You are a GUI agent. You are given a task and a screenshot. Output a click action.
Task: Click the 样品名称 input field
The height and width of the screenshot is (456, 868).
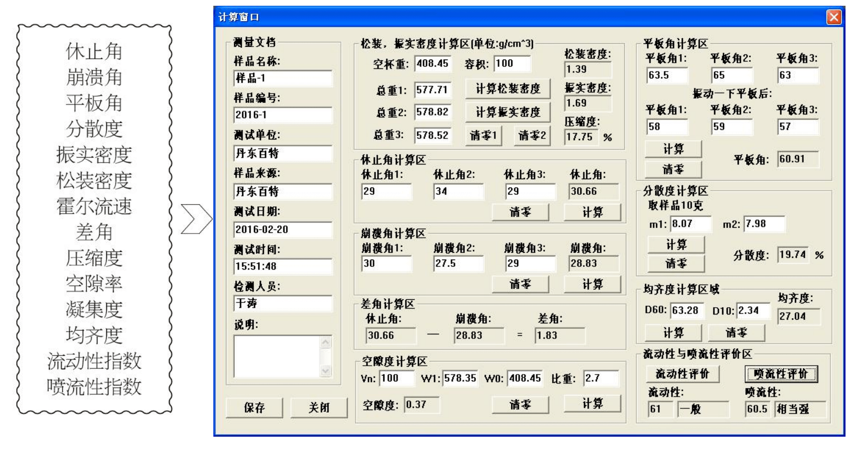point(282,78)
